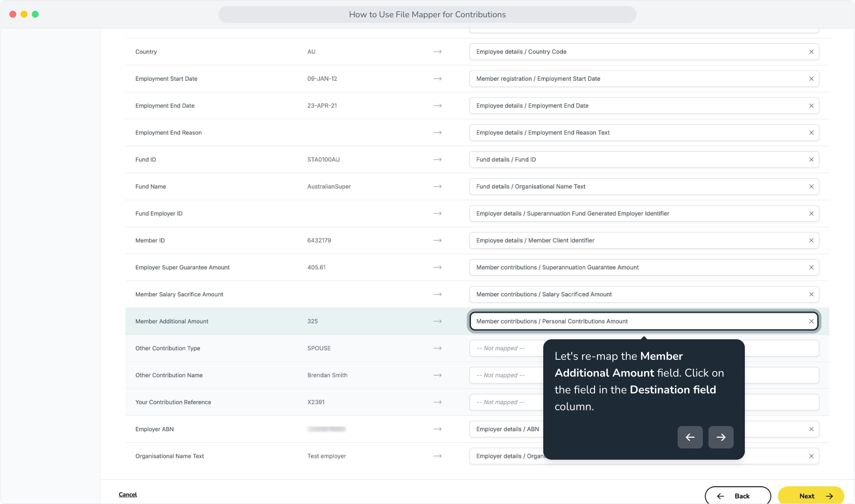Remove the Superannuation Guarantee Amount mapping
The height and width of the screenshot is (504, 855).
pyautogui.click(x=811, y=267)
